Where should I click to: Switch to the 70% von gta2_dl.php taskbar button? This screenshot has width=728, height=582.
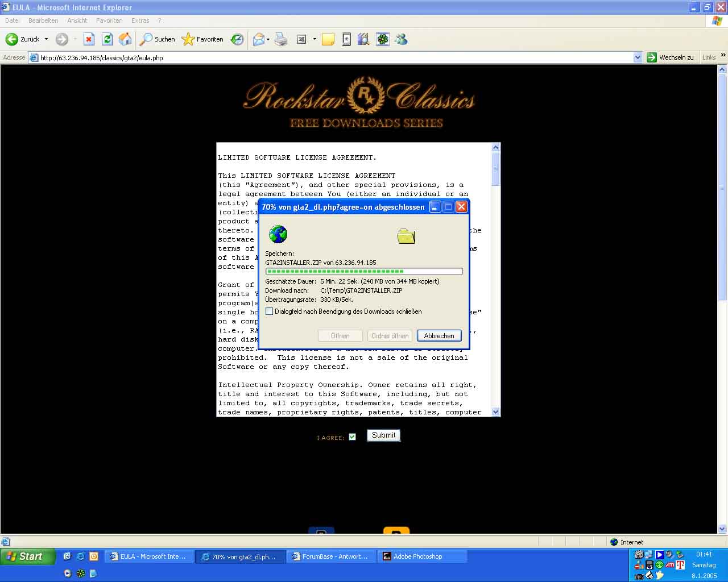pyautogui.click(x=239, y=556)
